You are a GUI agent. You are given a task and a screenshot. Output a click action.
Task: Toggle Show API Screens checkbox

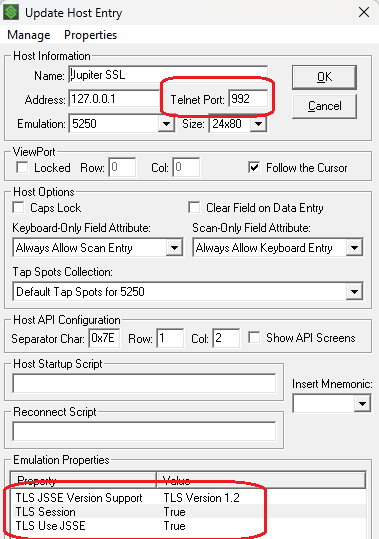click(254, 338)
